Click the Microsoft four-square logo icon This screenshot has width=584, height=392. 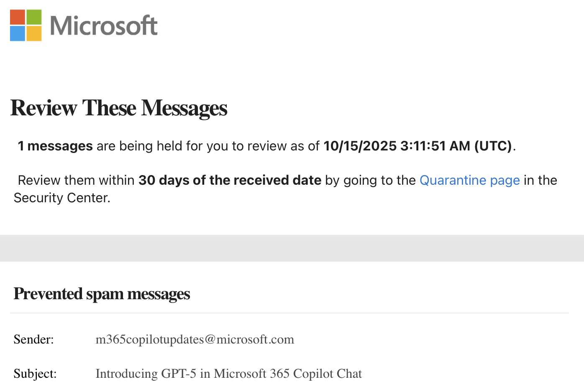coord(26,25)
